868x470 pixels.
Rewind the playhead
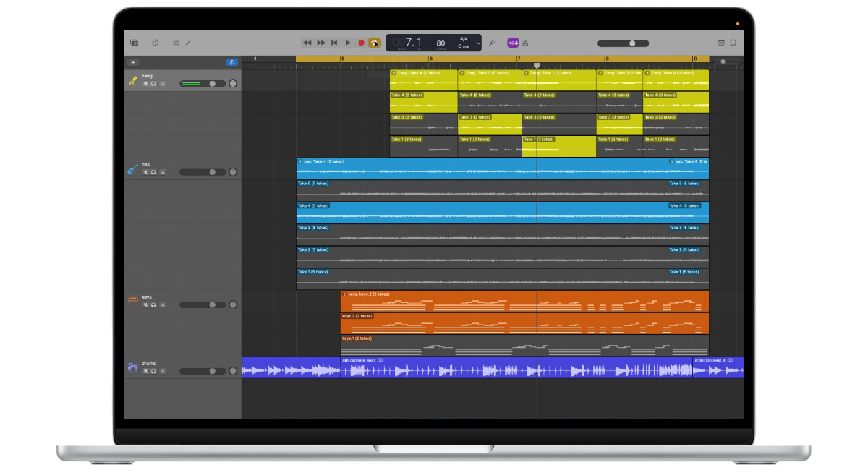click(x=307, y=43)
